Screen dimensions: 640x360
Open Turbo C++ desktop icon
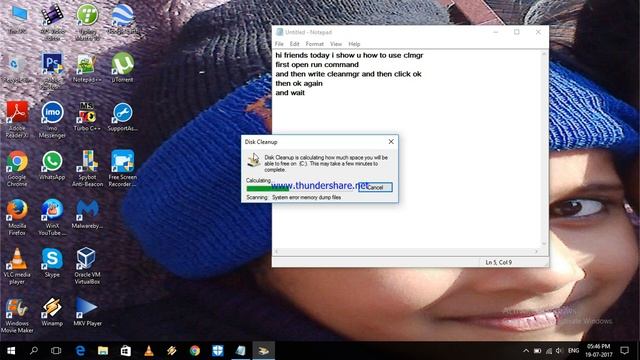pyautogui.click(x=87, y=116)
